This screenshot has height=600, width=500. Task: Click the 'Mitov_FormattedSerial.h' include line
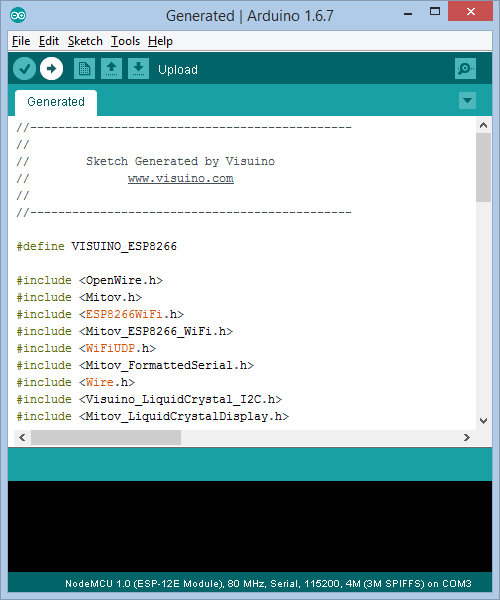coord(135,365)
